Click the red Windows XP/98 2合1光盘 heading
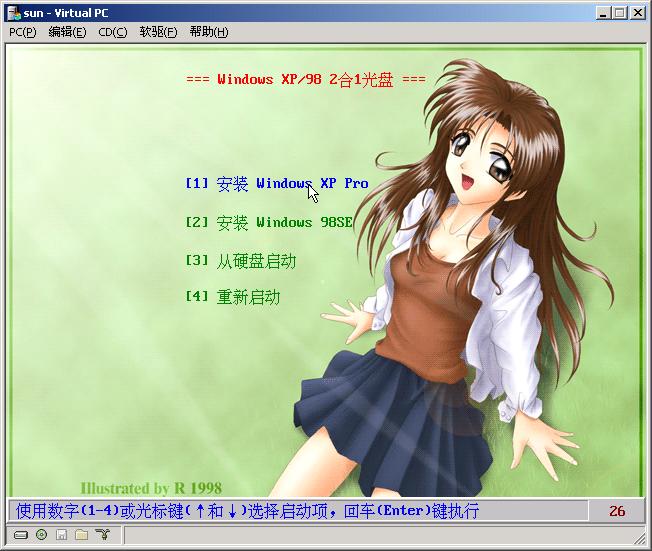This screenshot has width=652, height=551. coord(306,79)
